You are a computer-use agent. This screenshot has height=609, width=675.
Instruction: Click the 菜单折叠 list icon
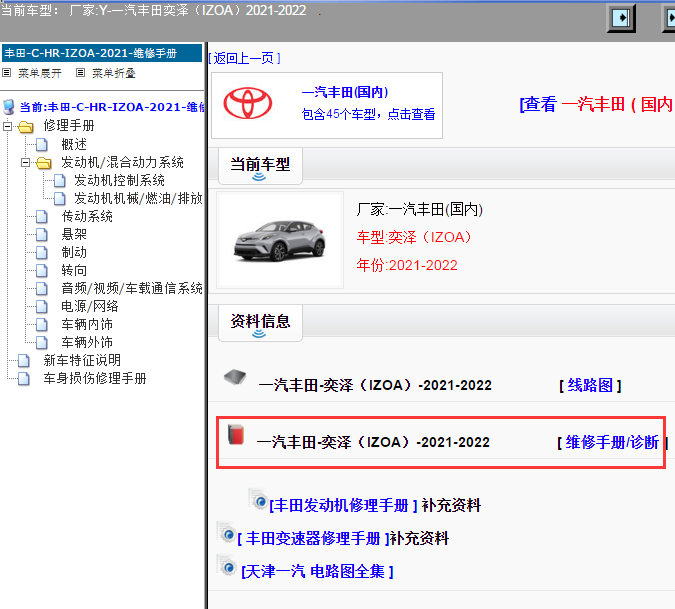pyautogui.click(x=80, y=73)
